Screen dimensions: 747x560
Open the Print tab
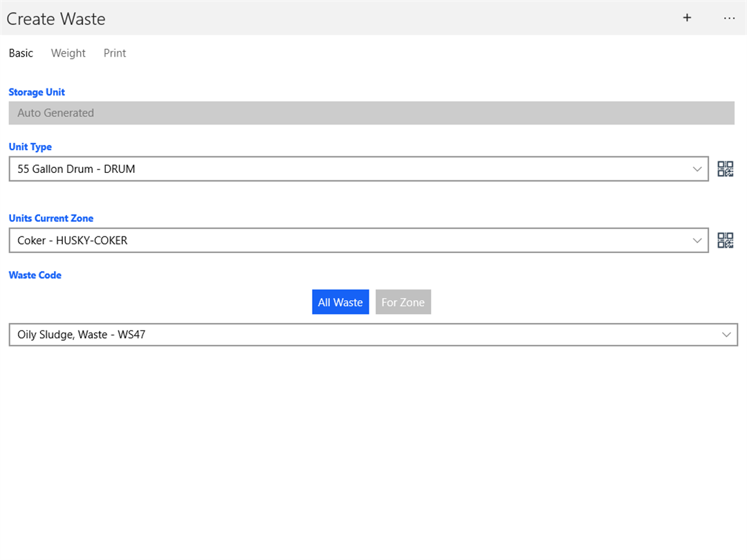(x=115, y=53)
